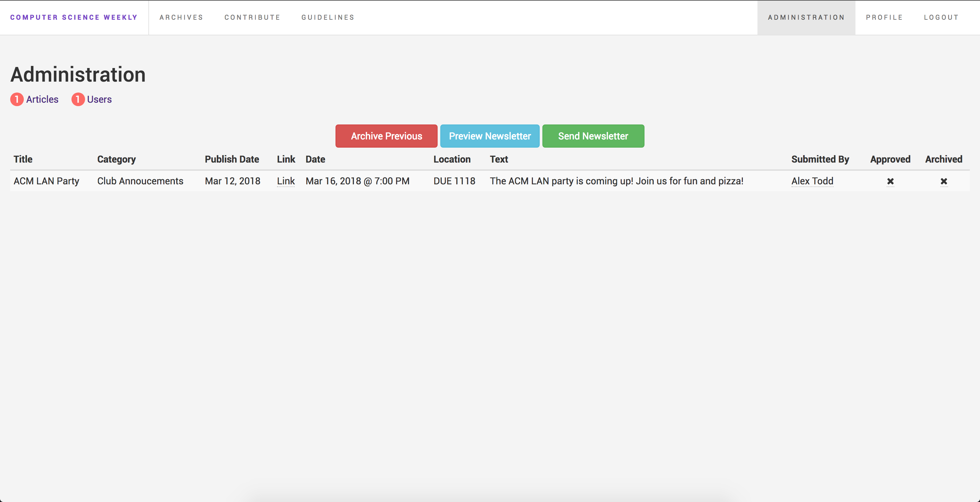Click the red badge next to Articles
Viewport: 980px width, 502px height.
pyautogui.click(x=17, y=99)
